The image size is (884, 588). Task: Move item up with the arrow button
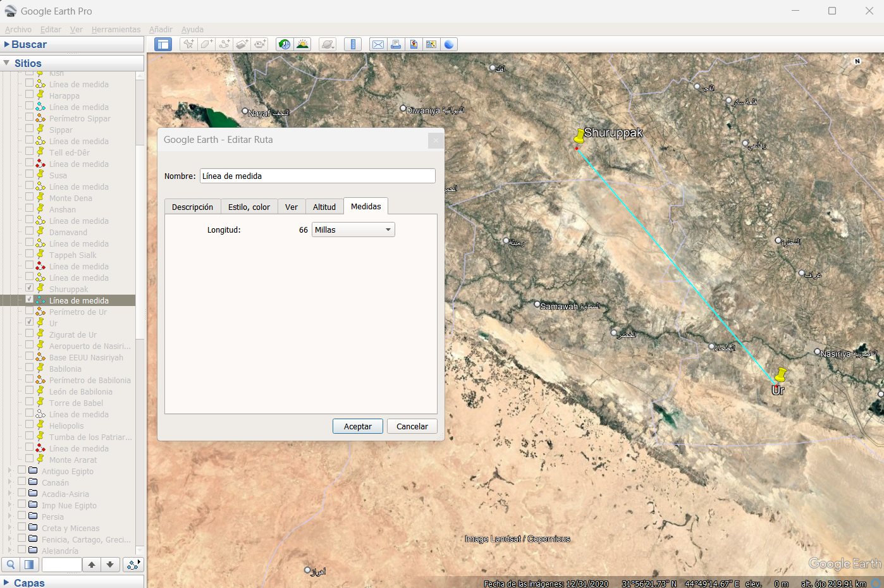92,565
